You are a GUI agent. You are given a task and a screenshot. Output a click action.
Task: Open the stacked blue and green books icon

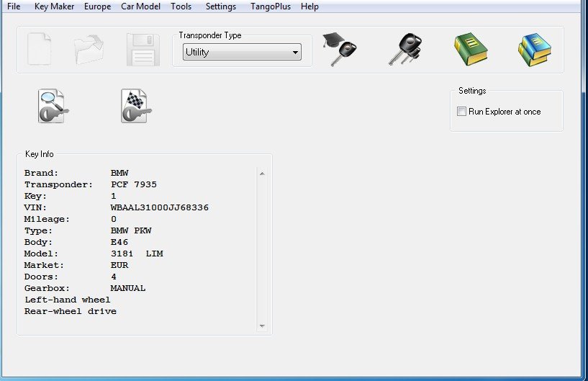click(x=535, y=50)
